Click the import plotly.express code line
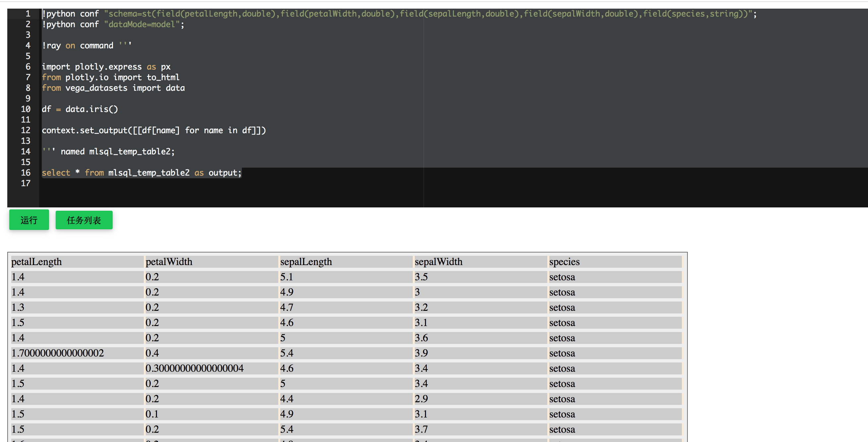The width and height of the screenshot is (868, 442). (106, 66)
